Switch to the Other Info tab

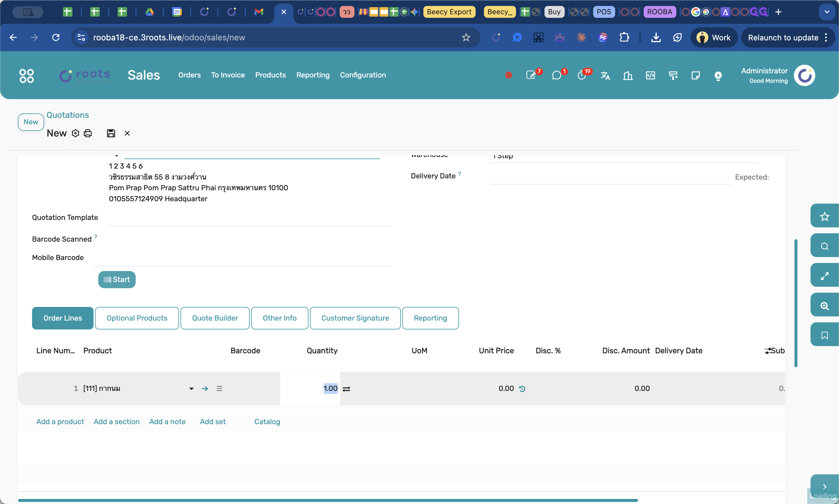280,318
